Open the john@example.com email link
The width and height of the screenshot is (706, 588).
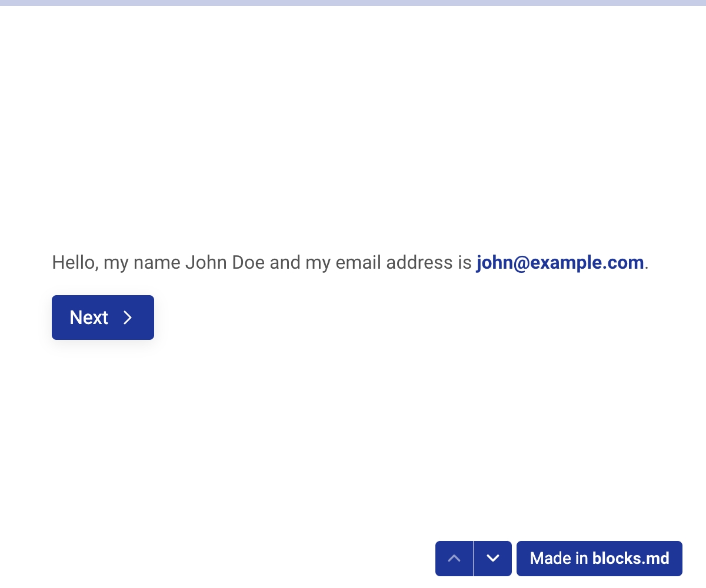click(560, 262)
